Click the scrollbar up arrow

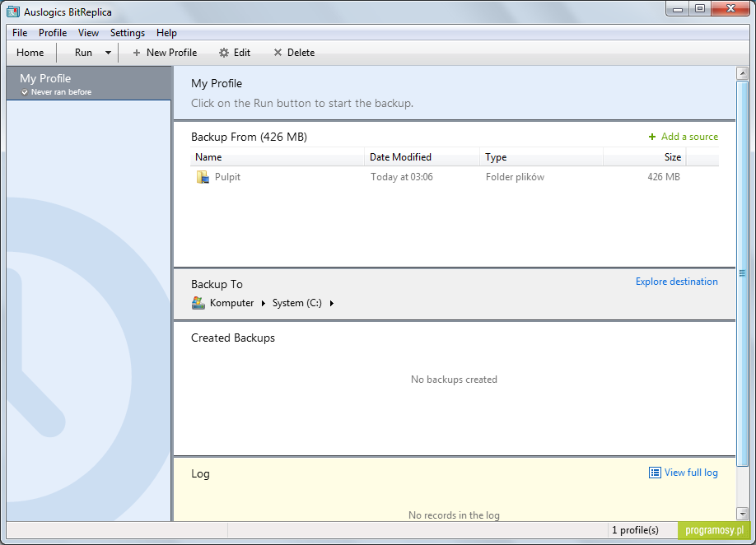(743, 74)
